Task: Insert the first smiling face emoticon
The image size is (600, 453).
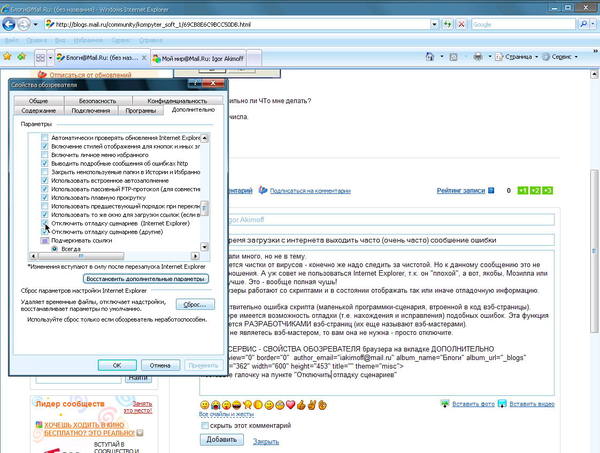Action: [205, 405]
